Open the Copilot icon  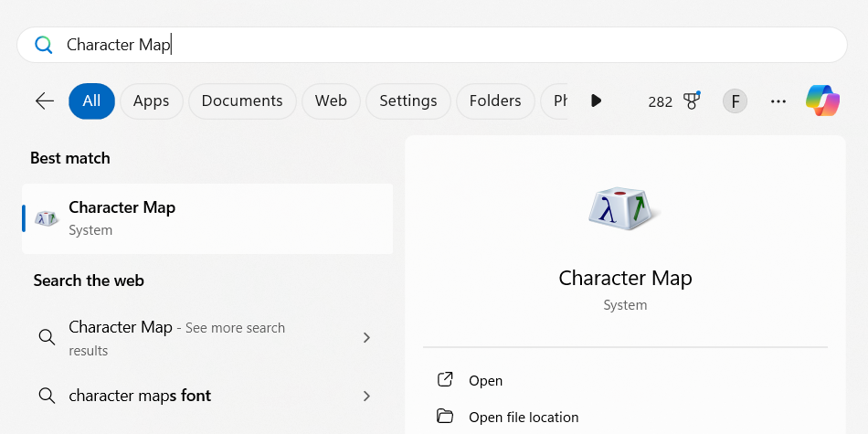[x=822, y=101]
